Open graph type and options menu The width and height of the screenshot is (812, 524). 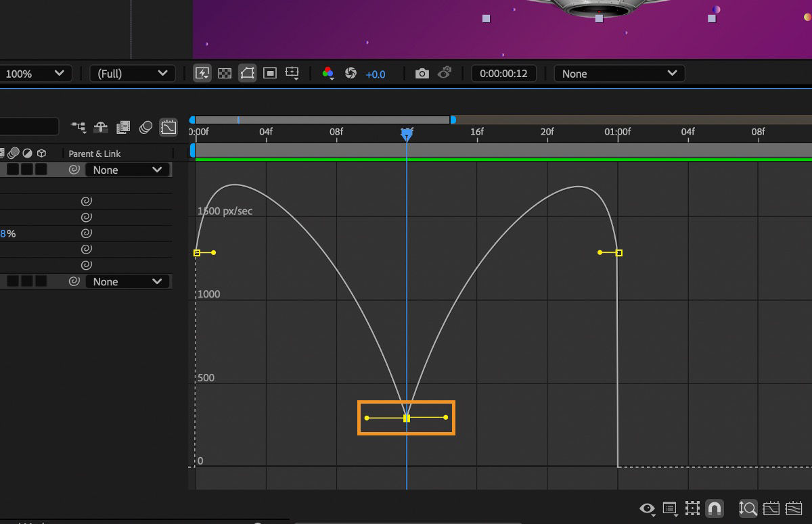coord(670,508)
